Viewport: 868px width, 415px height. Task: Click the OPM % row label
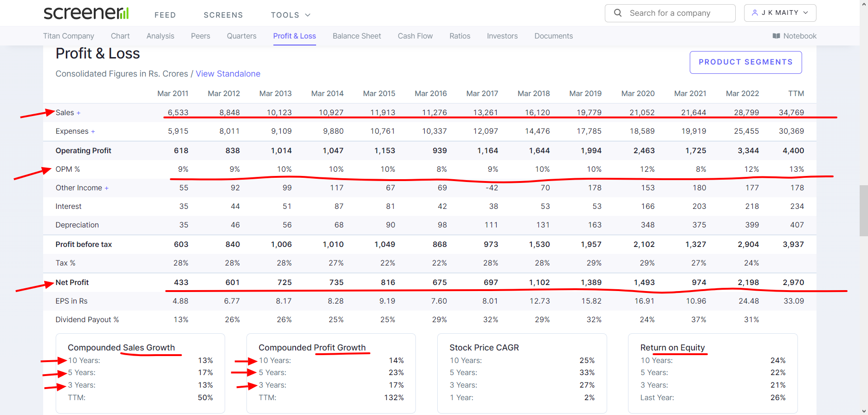point(68,169)
